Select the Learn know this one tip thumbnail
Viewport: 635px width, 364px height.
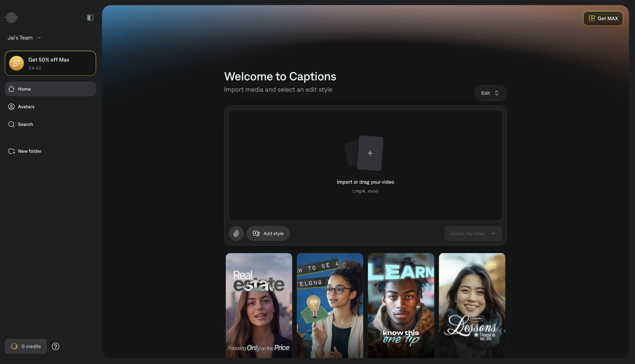coord(401,306)
